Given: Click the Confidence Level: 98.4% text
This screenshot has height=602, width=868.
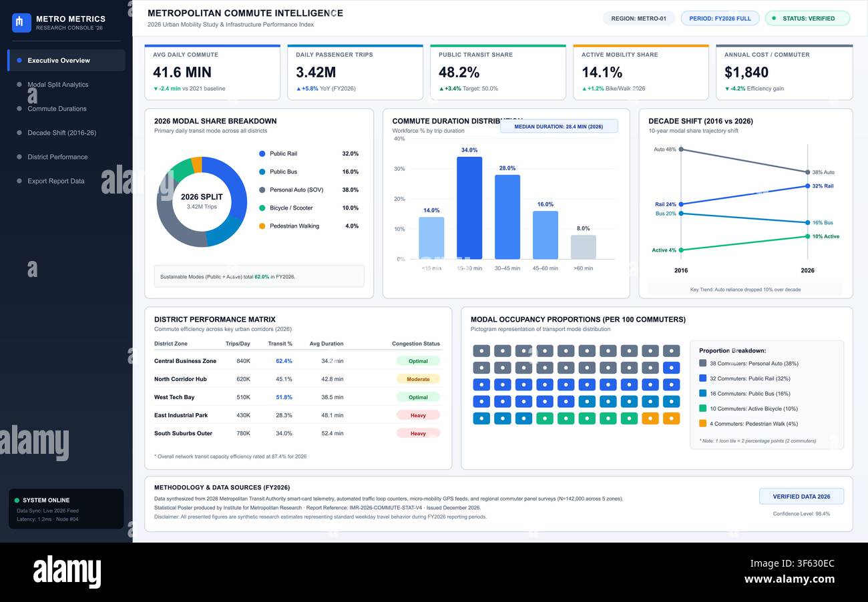Looking at the screenshot, I should (x=801, y=514).
